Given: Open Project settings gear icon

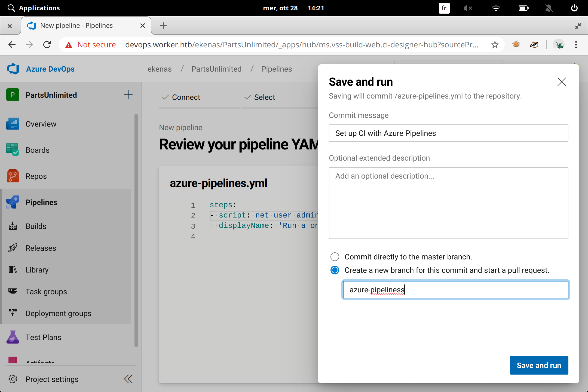Looking at the screenshot, I should (x=13, y=379).
